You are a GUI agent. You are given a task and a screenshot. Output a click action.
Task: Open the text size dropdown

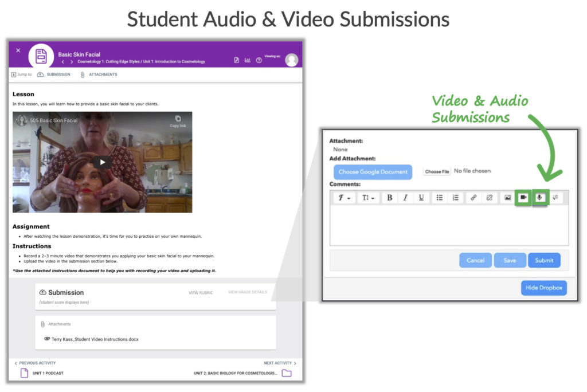point(367,198)
